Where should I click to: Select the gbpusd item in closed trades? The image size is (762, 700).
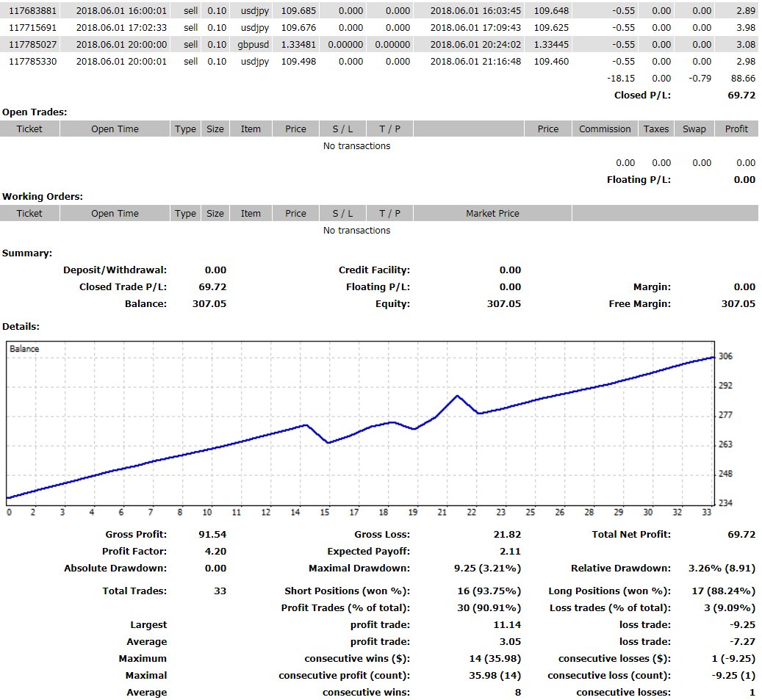[x=254, y=45]
